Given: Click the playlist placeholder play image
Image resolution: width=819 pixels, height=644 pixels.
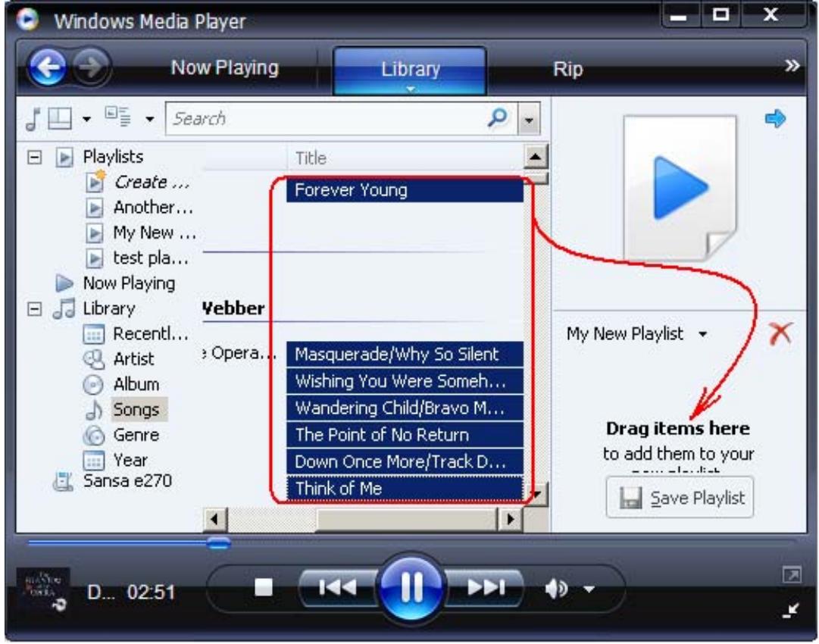Looking at the screenshot, I should 680,188.
